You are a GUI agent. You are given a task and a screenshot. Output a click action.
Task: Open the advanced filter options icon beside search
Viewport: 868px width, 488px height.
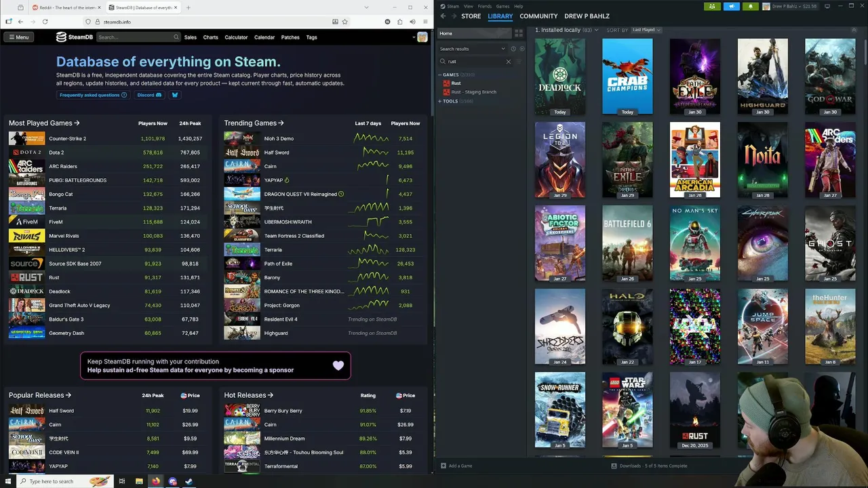519,62
